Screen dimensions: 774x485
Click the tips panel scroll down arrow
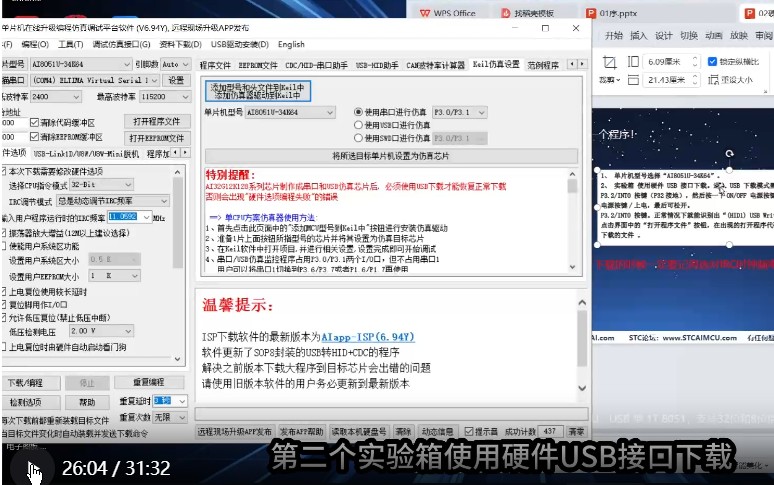click(582, 388)
